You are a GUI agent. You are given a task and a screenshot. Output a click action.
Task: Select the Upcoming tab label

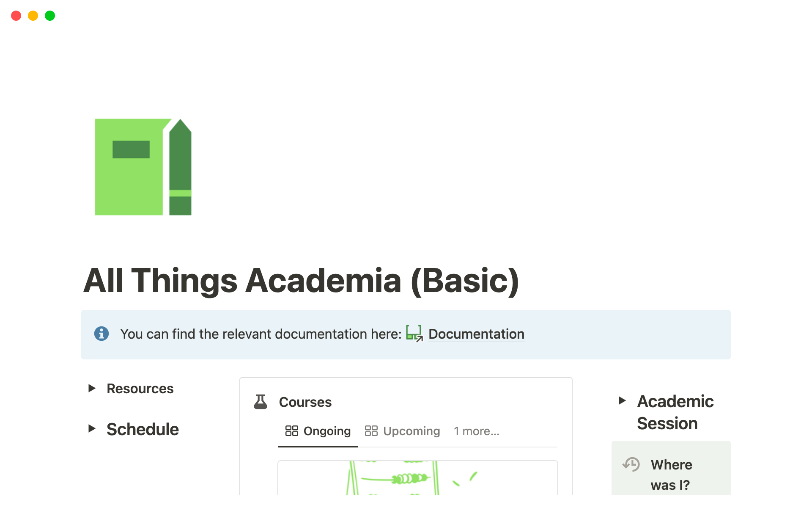(411, 431)
